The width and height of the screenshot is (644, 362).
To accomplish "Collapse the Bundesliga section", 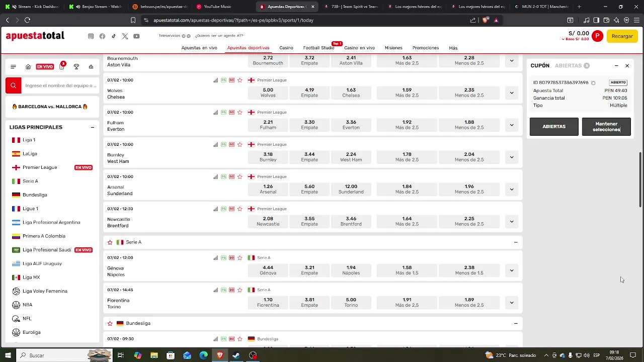I will click(516, 323).
